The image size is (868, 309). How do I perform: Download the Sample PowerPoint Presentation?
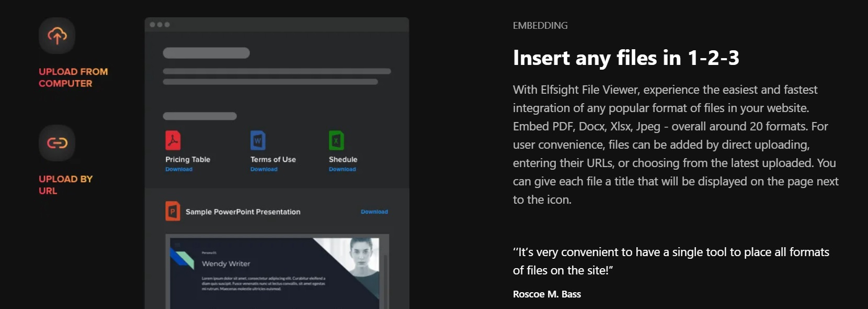click(x=374, y=212)
